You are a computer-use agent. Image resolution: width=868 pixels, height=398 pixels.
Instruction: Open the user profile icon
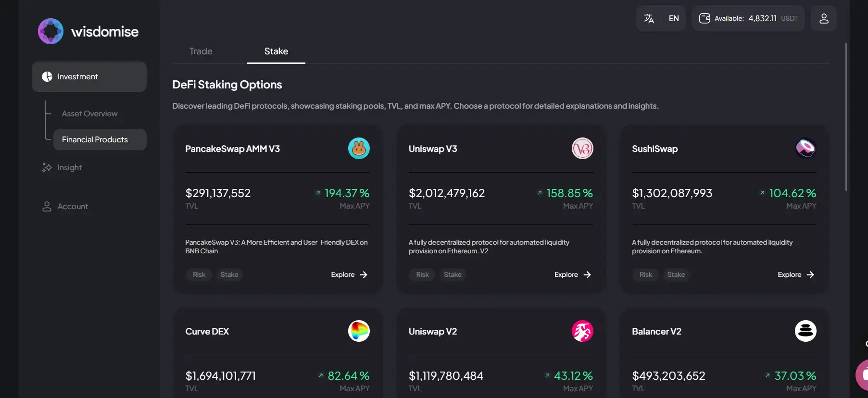824,18
